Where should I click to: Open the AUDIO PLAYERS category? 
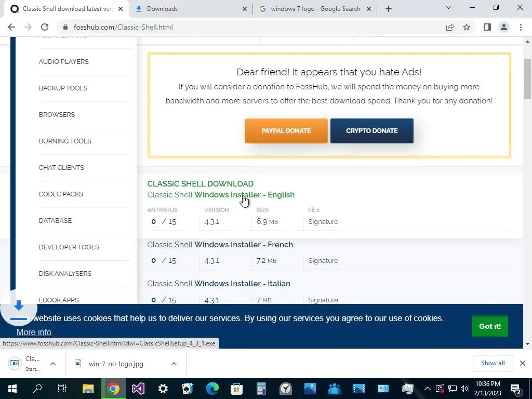coord(63,62)
